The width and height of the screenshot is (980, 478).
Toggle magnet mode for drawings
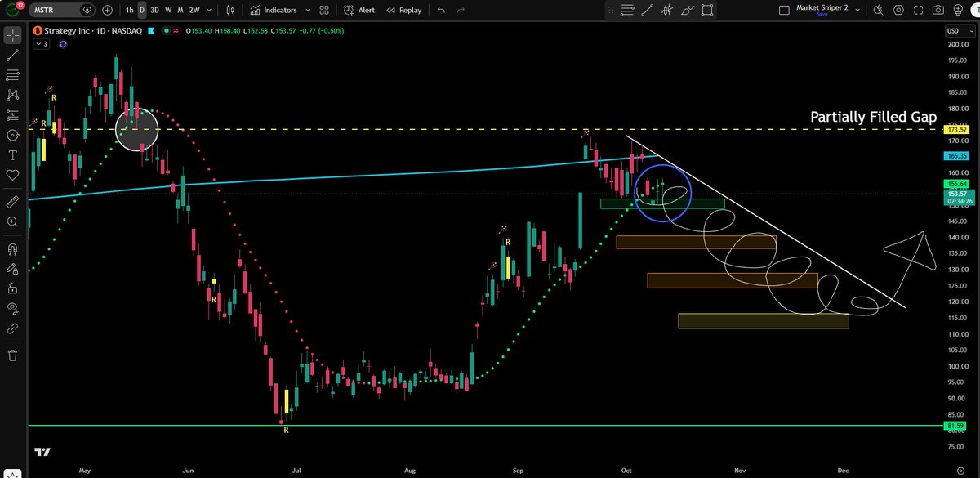[x=13, y=248]
